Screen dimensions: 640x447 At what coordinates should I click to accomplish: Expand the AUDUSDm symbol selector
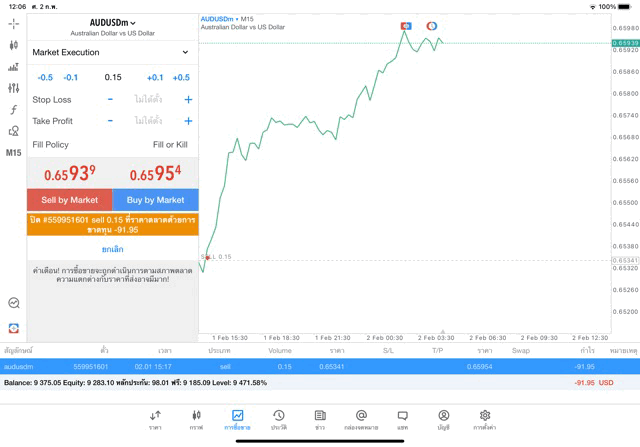pyautogui.click(x=112, y=23)
